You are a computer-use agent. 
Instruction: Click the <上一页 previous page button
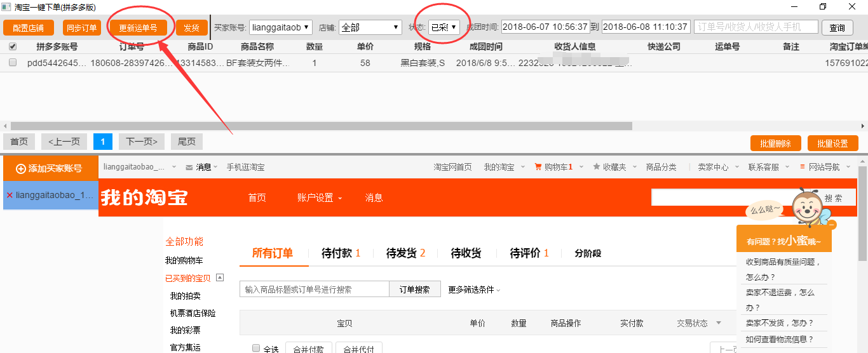(64, 142)
